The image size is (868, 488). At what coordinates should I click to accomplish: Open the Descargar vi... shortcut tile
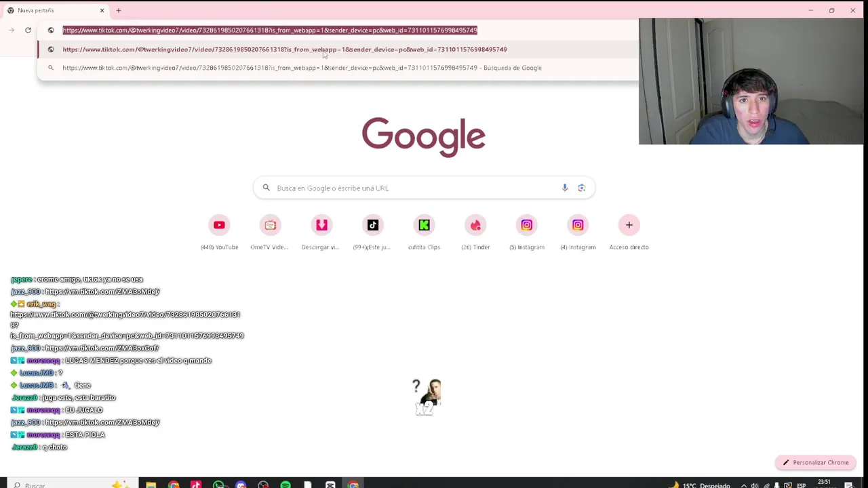click(x=321, y=232)
